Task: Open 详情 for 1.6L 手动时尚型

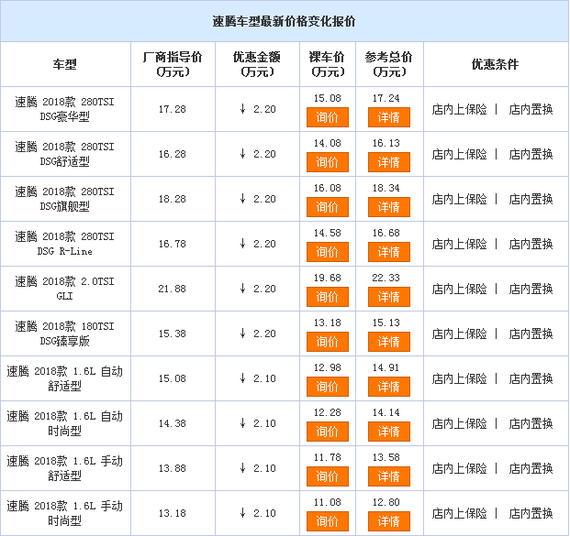Action: pyautogui.click(x=389, y=521)
